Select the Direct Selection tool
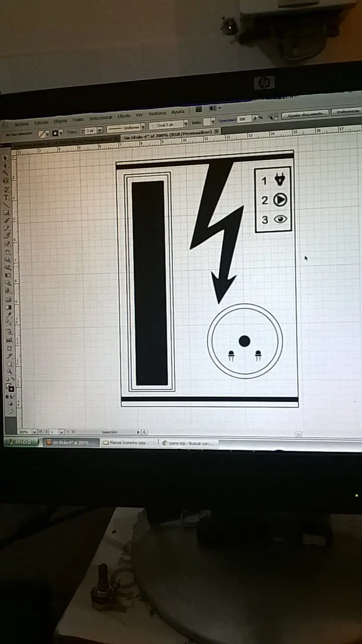 click(x=7, y=166)
